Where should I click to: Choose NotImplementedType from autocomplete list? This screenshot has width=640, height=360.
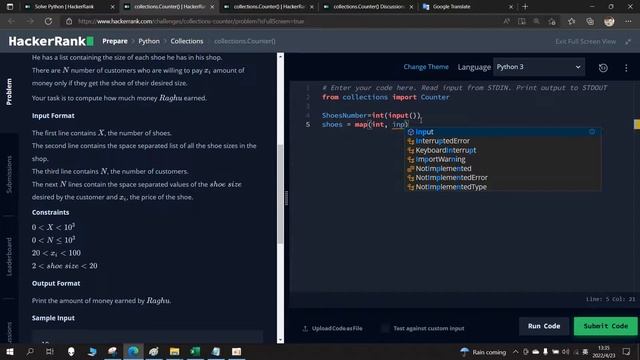pos(502,187)
